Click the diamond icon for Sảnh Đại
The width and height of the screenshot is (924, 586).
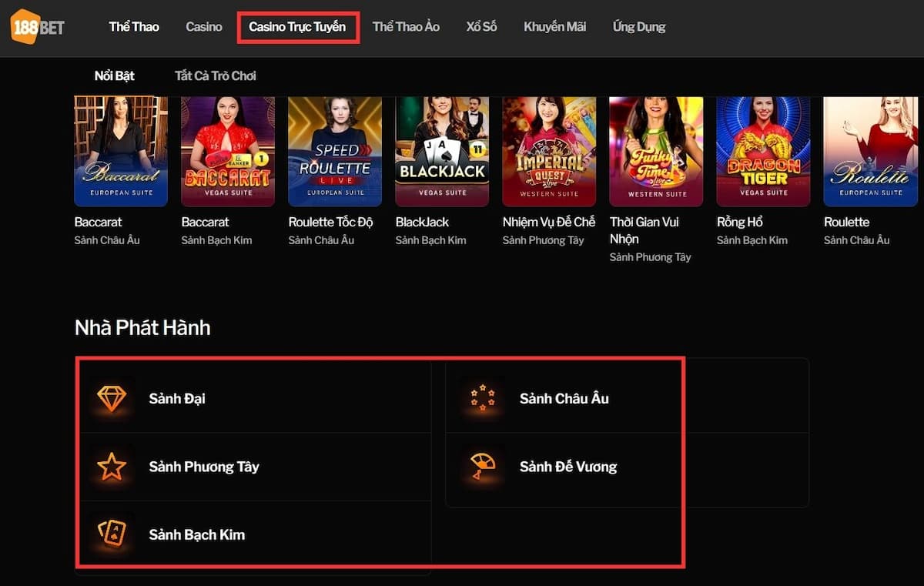tap(112, 398)
